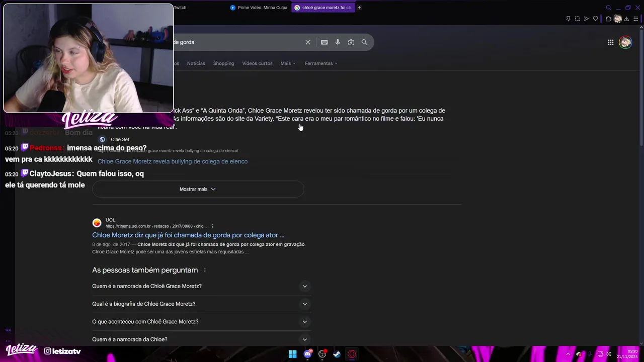
Task: Open the Opera toolbar profile avatar
Action: pos(617,19)
